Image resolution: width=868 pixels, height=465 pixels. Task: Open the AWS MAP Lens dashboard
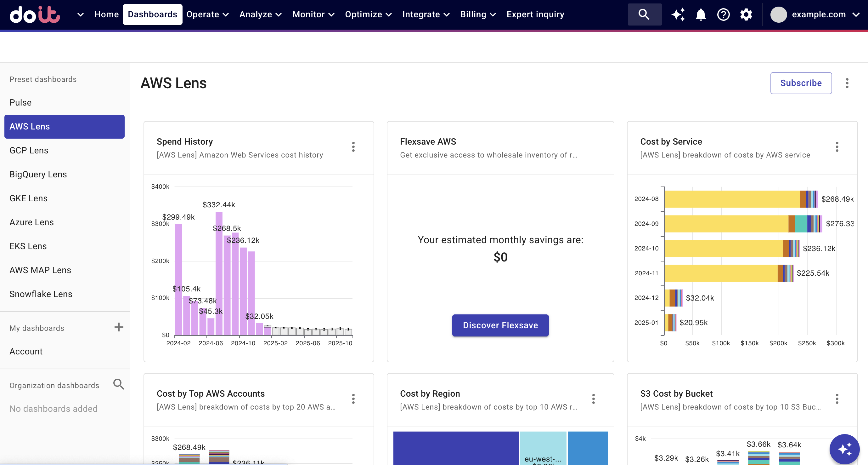click(x=64, y=270)
